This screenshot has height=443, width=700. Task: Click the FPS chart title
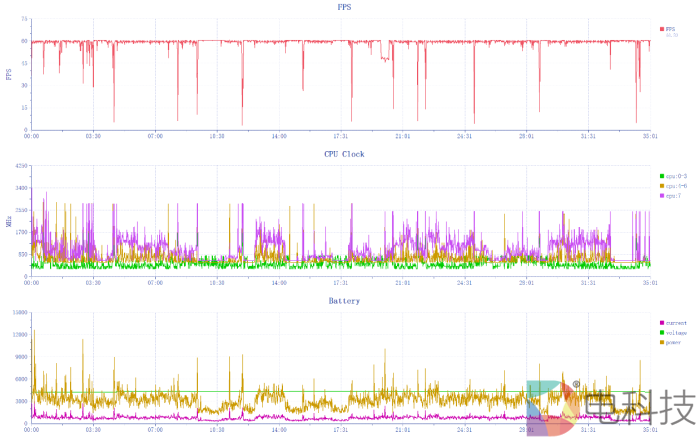344,7
